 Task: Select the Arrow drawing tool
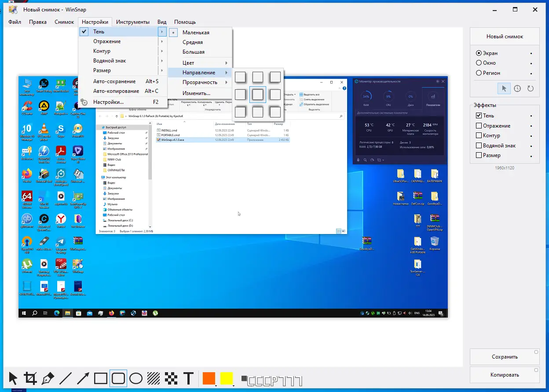(x=83, y=378)
